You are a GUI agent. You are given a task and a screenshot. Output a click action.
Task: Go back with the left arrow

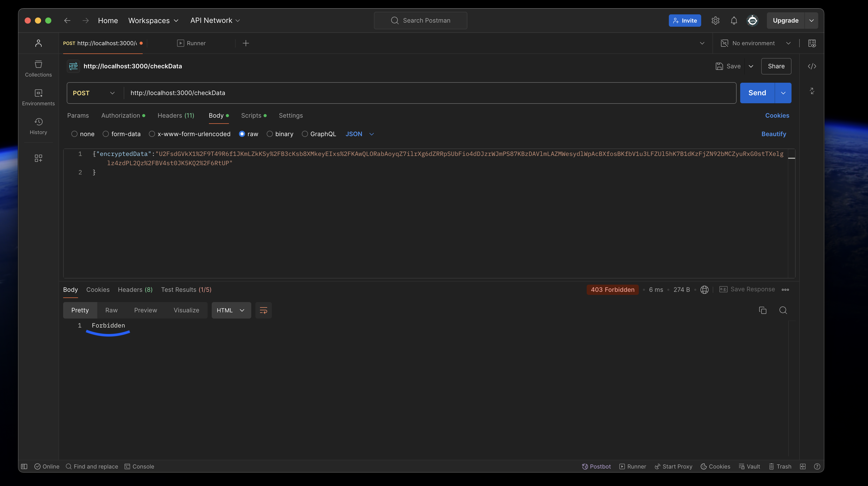click(67, 21)
